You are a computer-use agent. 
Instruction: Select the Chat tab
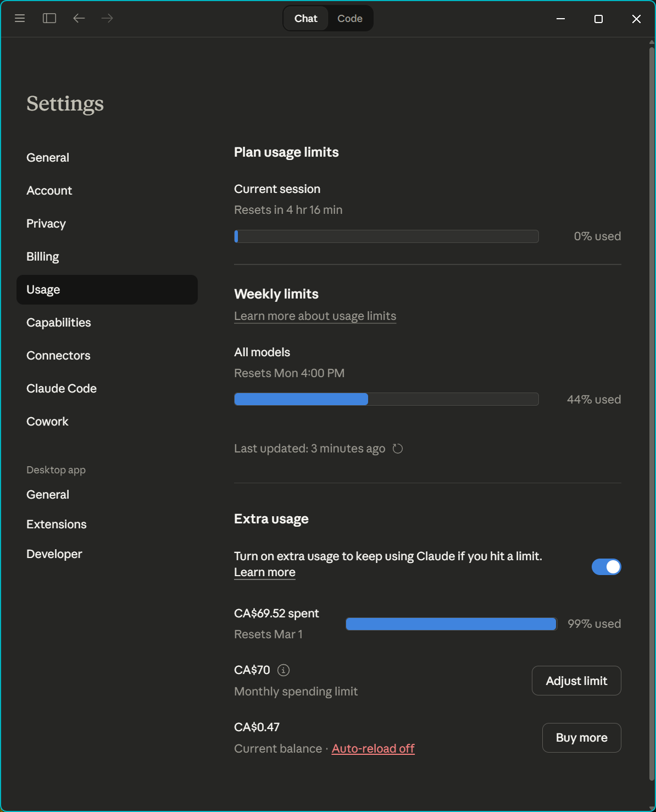(305, 19)
